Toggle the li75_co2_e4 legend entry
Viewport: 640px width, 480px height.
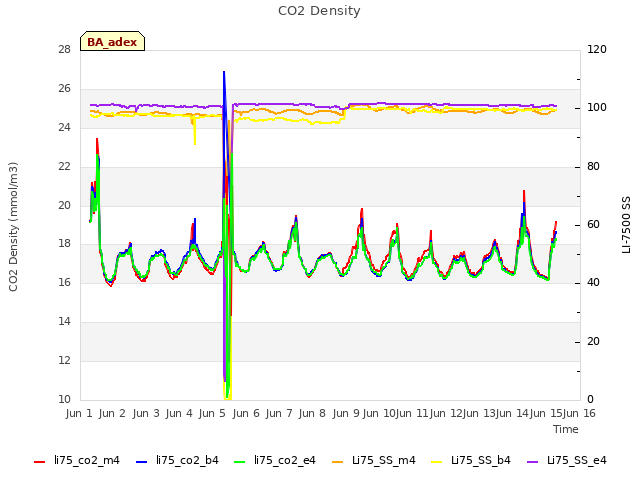point(275,460)
